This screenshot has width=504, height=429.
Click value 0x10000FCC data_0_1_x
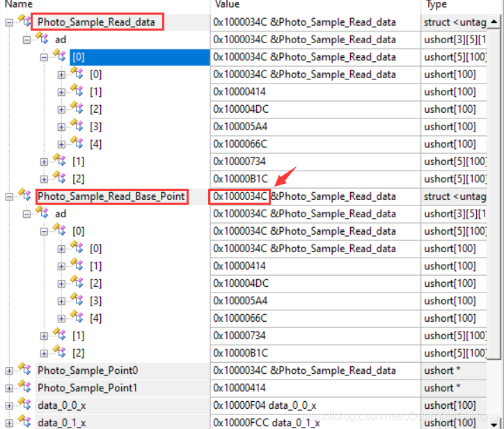pos(267,423)
